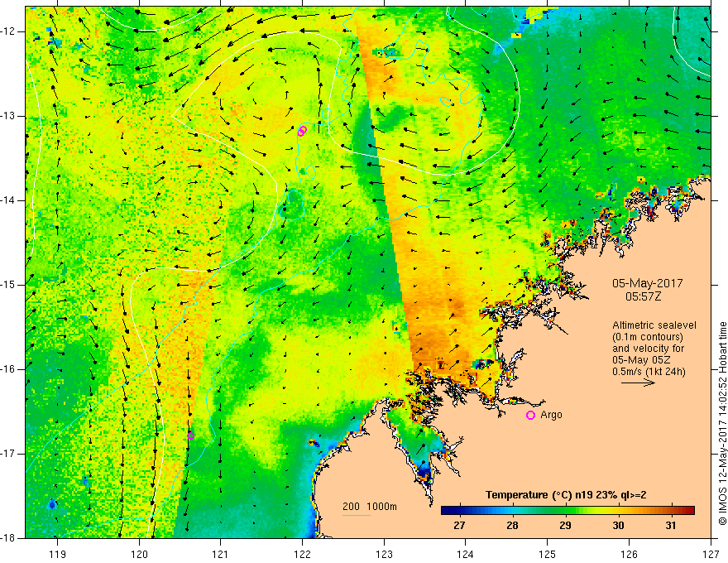
Task: Click longitude axis label "121"
Action: pyautogui.click(x=221, y=554)
